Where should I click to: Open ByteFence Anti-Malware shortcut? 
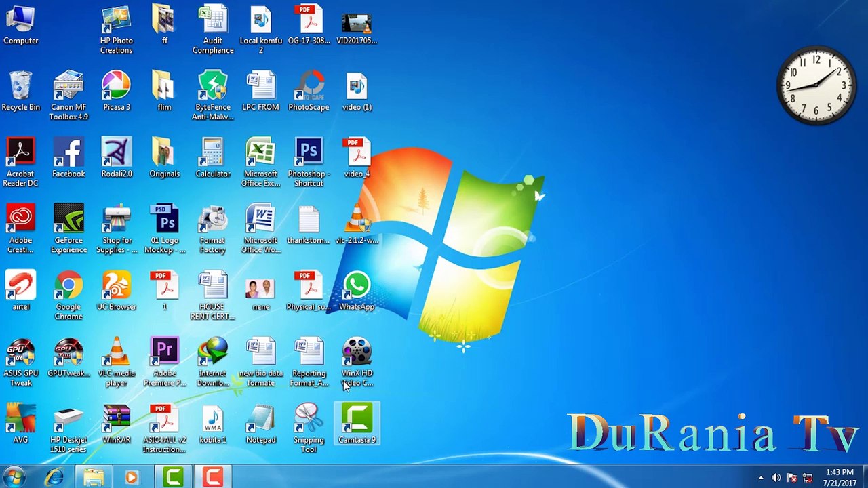(x=213, y=96)
